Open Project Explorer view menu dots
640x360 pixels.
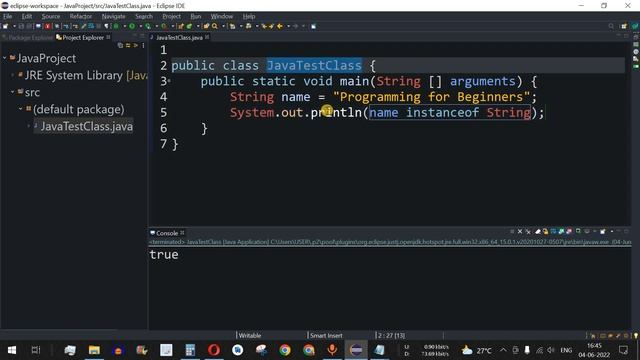click(143, 45)
